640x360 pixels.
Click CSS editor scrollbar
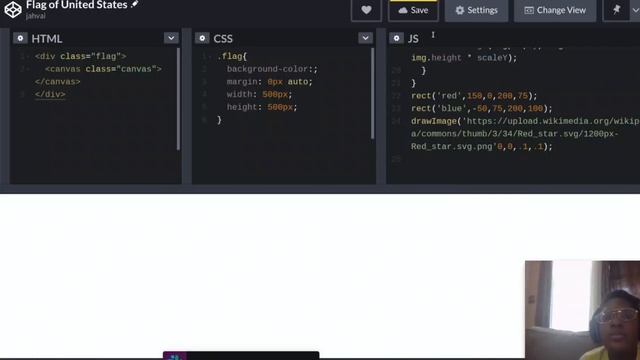(x=372, y=94)
